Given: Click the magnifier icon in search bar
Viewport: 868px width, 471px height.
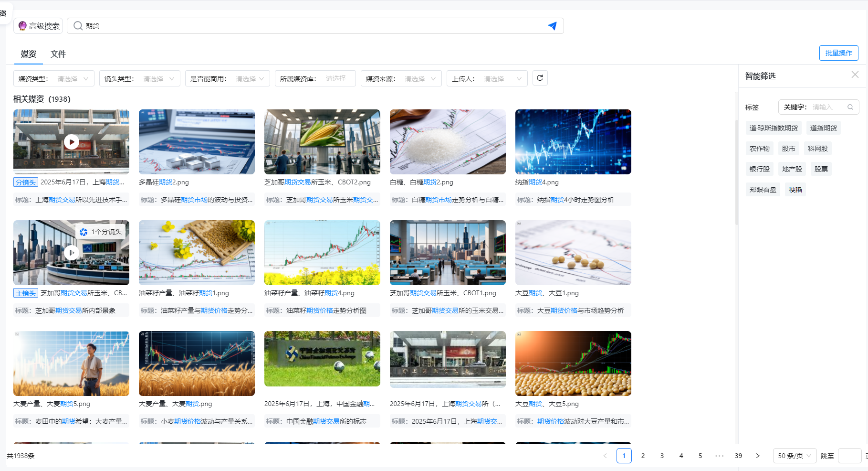Looking at the screenshot, I should [x=78, y=26].
